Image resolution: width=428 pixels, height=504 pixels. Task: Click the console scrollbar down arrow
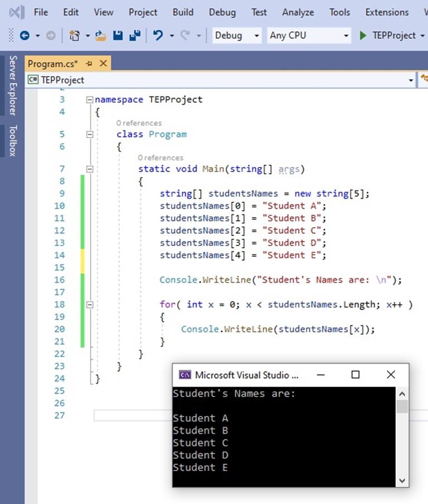(x=402, y=481)
